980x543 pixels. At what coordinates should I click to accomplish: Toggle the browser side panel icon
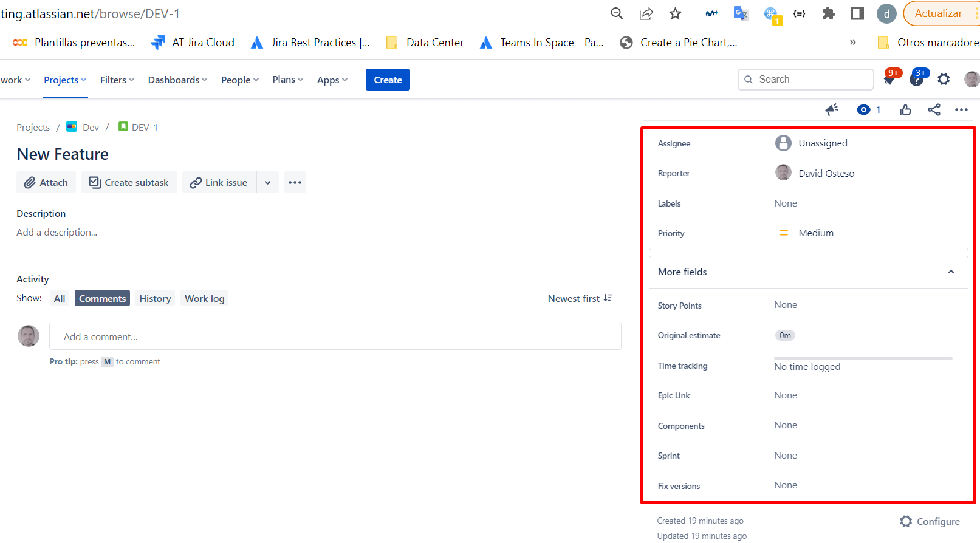[x=857, y=13]
